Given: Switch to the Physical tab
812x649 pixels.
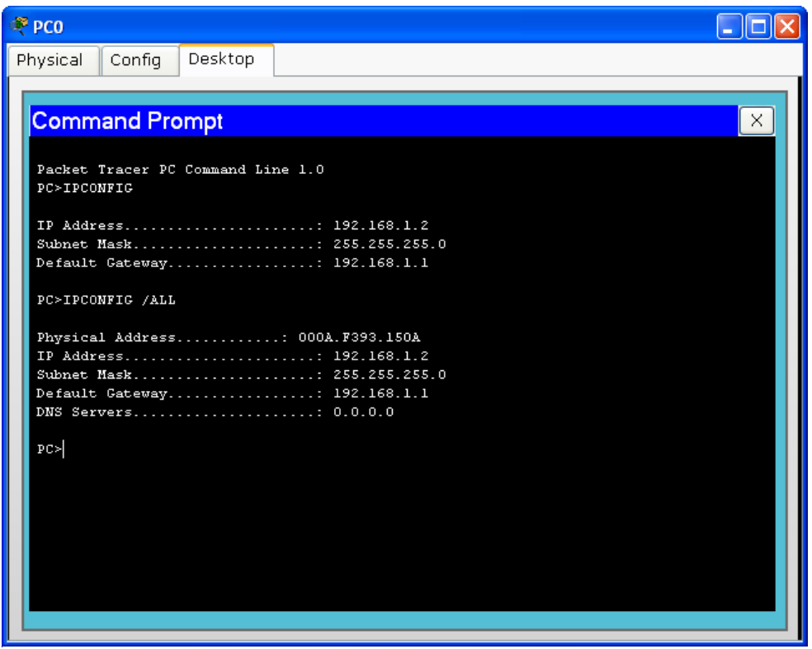Looking at the screenshot, I should pos(50,60).
